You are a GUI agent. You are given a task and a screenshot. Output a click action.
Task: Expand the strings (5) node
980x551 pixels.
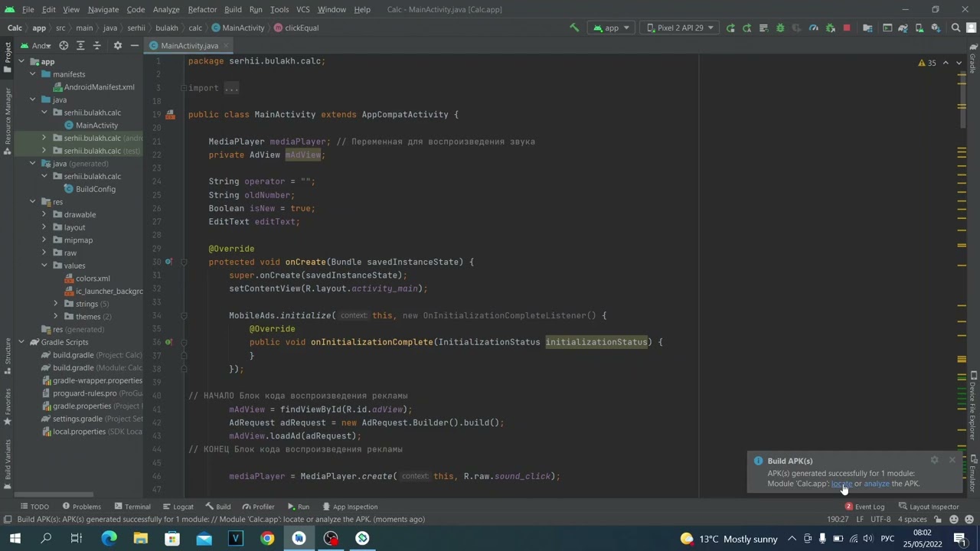[x=56, y=304]
